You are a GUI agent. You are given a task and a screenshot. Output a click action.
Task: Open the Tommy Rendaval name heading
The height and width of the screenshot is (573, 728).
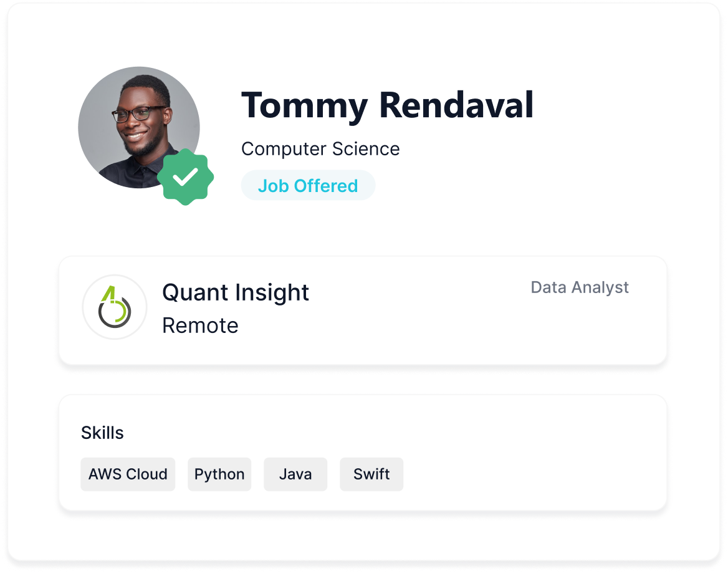[x=387, y=105]
